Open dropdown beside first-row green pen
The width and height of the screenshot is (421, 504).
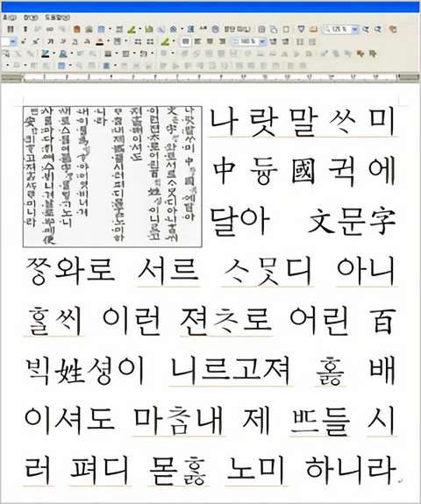[140, 29]
